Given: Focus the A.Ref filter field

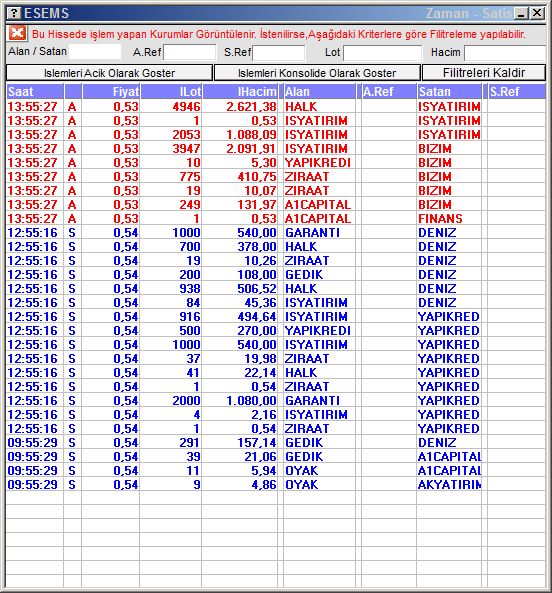Looking at the screenshot, I should point(190,52).
